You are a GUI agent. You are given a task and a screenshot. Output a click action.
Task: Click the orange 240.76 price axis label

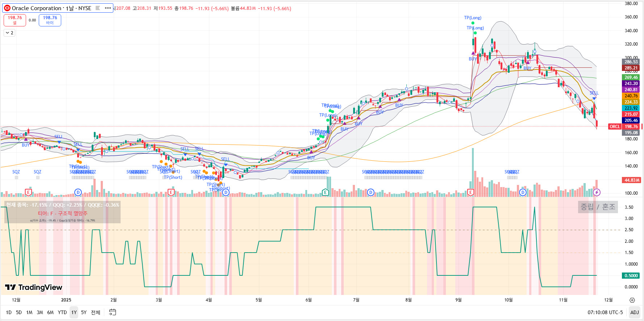[x=631, y=96]
